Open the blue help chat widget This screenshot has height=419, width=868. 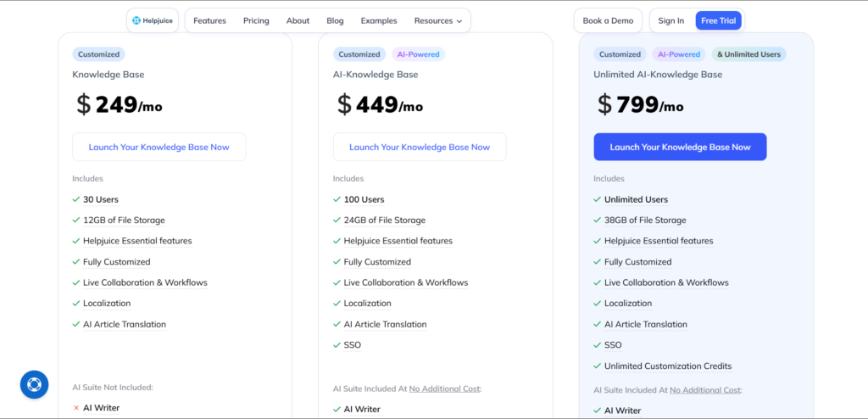tap(34, 384)
